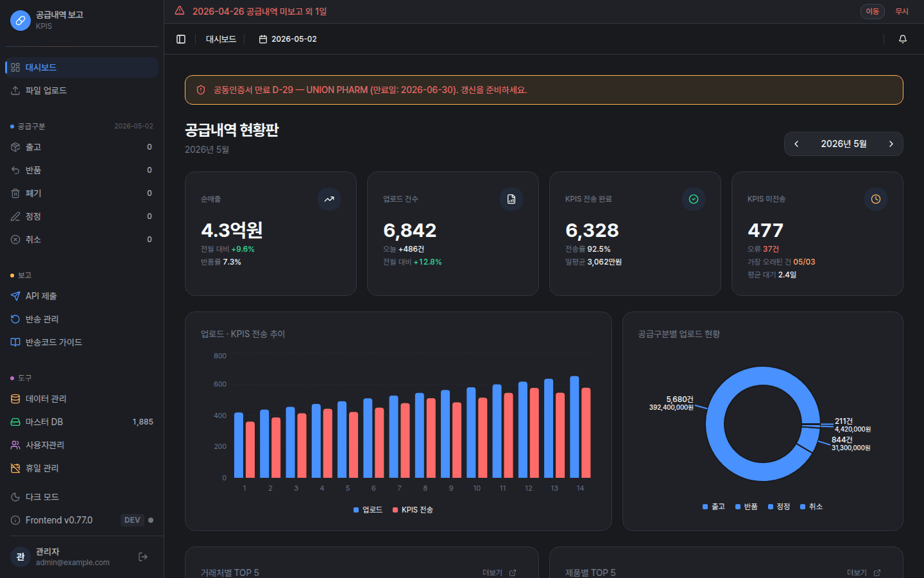Open 파일 업로드 in the sidebar

(81, 91)
